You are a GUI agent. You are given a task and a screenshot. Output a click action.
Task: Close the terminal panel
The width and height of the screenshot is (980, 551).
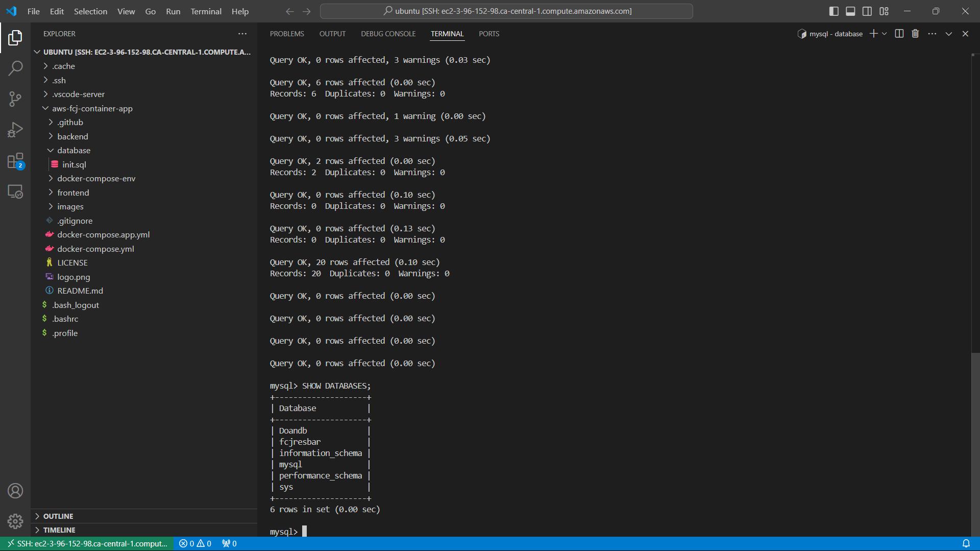(965, 34)
